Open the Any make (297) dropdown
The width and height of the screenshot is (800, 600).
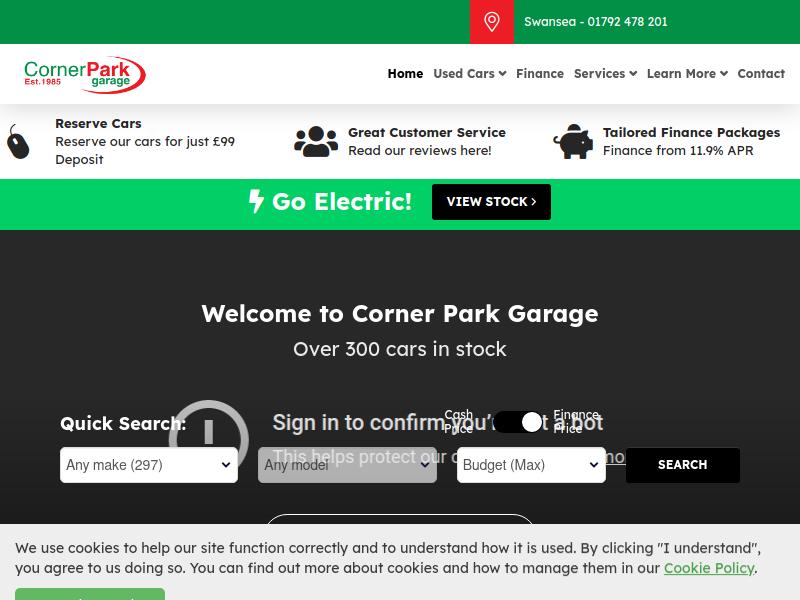pos(148,465)
